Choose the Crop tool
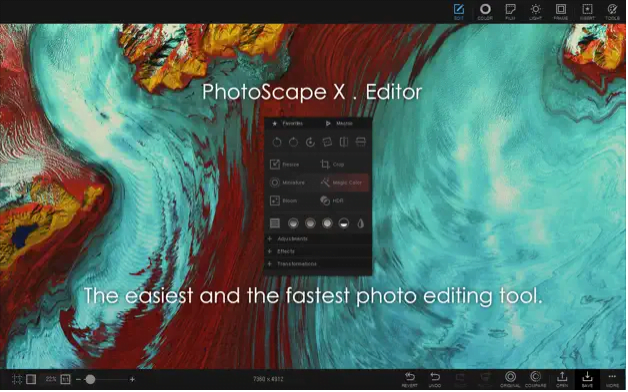 coord(332,165)
